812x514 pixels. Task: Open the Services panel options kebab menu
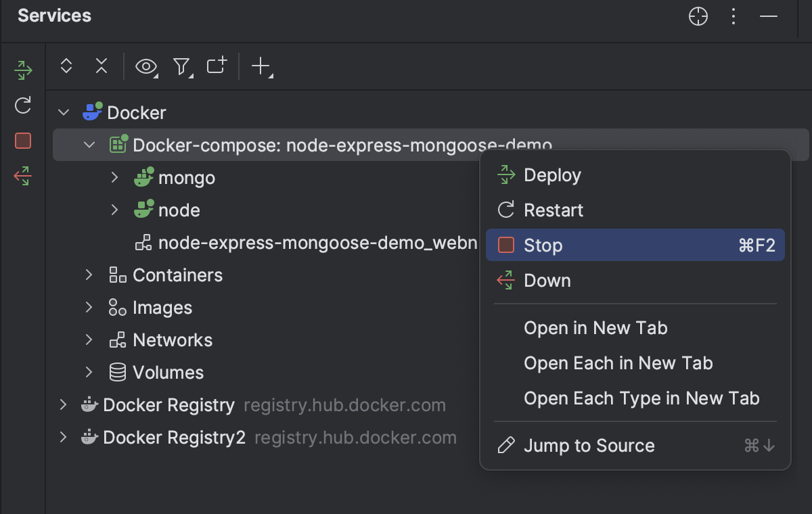point(734,16)
